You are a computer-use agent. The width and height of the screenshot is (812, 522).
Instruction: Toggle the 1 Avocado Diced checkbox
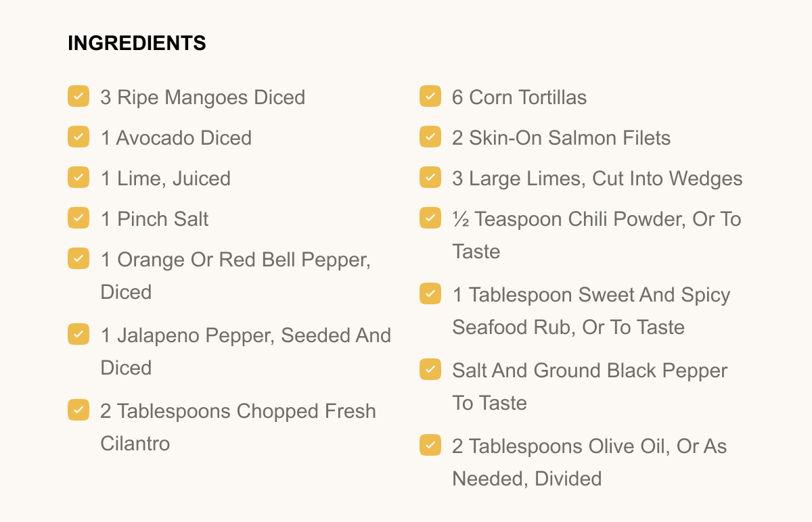(78, 137)
